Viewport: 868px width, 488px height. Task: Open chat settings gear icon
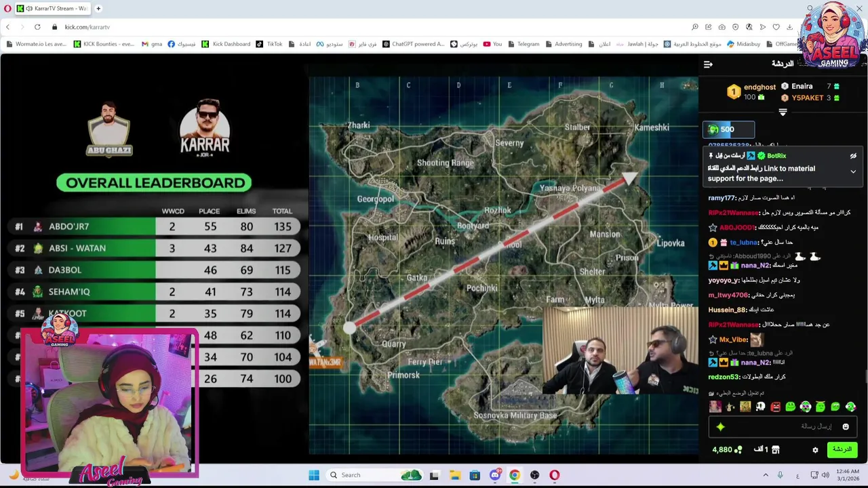coord(815,450)
